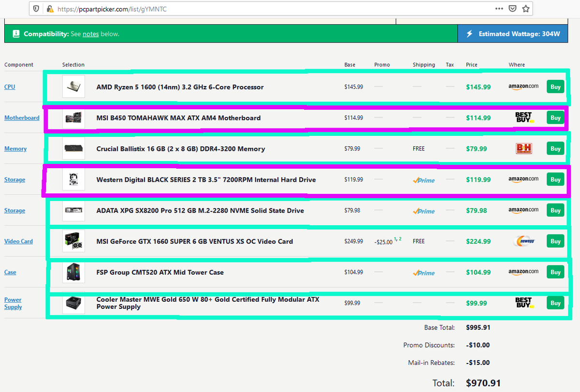Open the page actions three-dot menu
Image resolution: width=580 pixels, height=392 pixels.
[499, 9]
